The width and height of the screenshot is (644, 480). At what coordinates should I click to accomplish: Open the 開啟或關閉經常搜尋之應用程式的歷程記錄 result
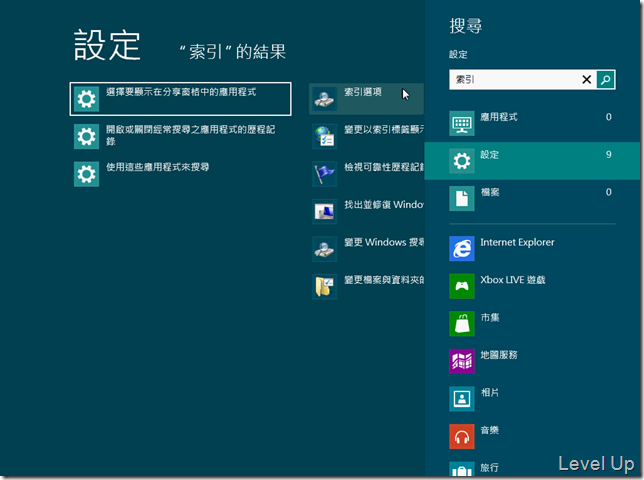[181, 136]
